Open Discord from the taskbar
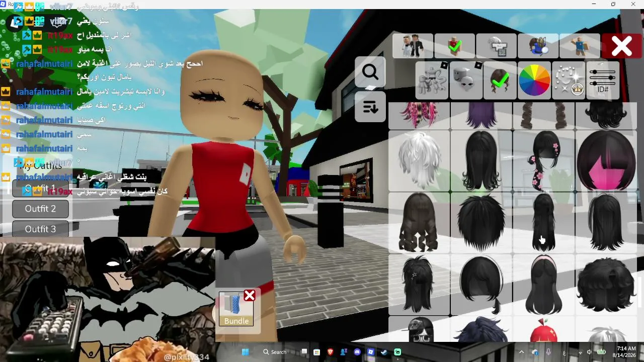Viewport: 644px width, 362px height. 357,352
